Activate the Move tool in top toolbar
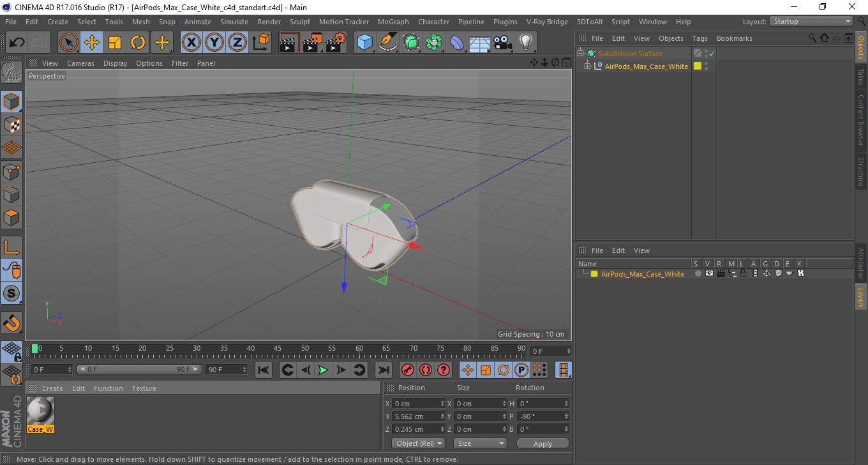 point(92,43)
